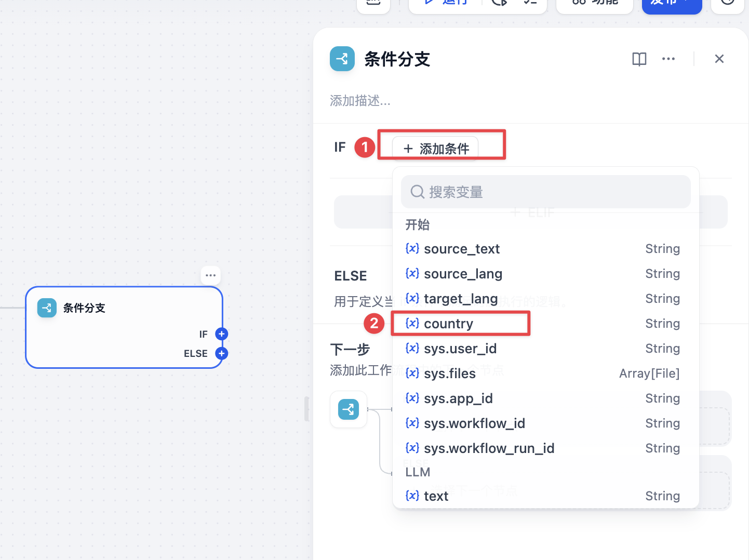Open the three-dot menu in panel header
Viewport: 749px width, 560px height.
point(668,59)
